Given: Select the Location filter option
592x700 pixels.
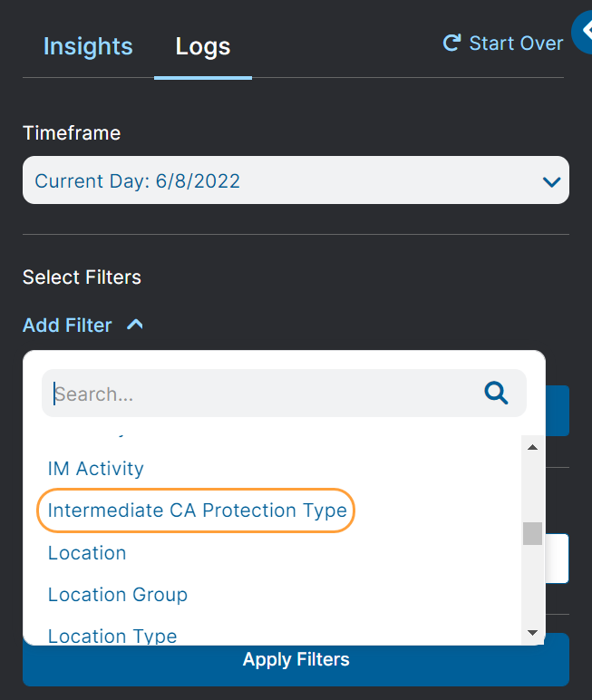Looking at the screenshot, I should click(x=87, y=553).
